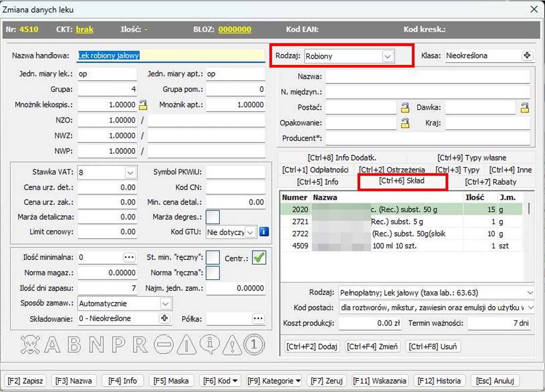The width and height of the screenshot is (545, 392).
Task: Click the [Ctrl+F2] Dodaj button
Action: click(x=312, y=346)
